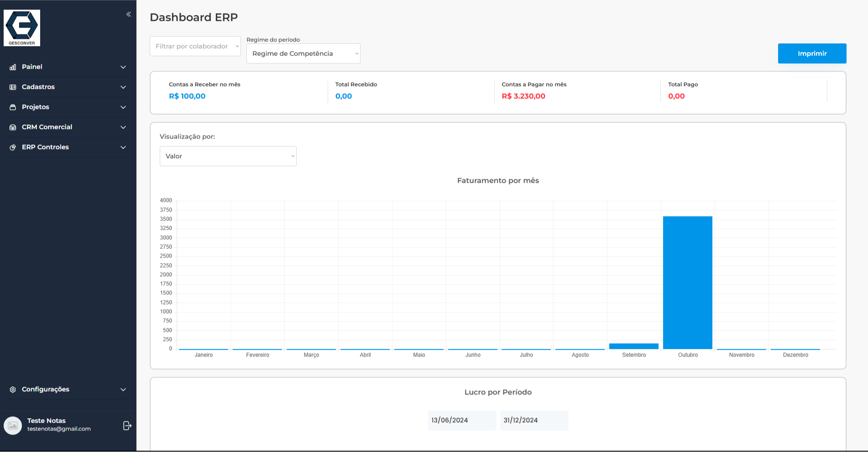Click the user avatar picture
Viewport: 868px width, 452px height.
13,426
